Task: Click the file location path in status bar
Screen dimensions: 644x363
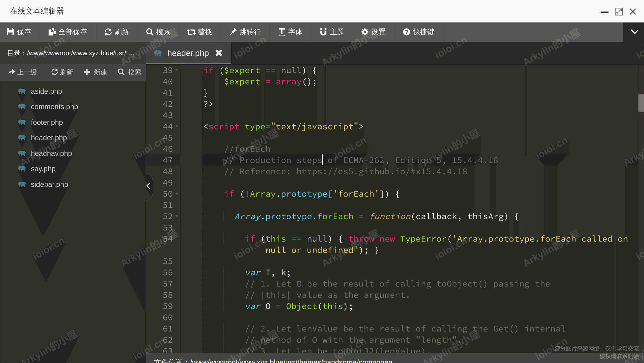Action: pos(291,361)
